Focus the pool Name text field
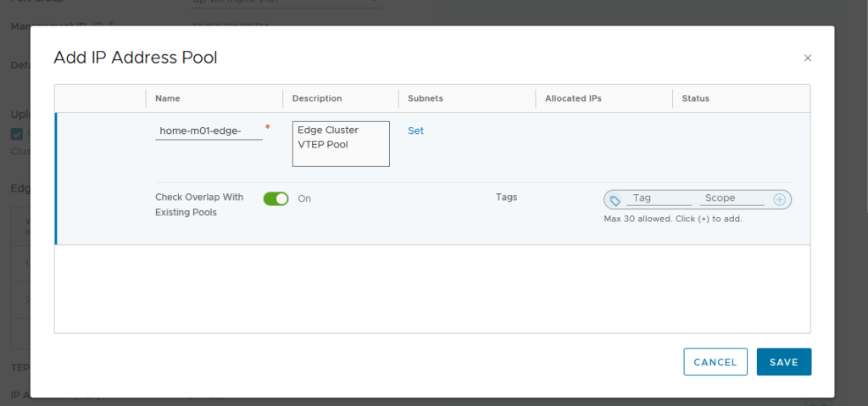 point(209,131)
